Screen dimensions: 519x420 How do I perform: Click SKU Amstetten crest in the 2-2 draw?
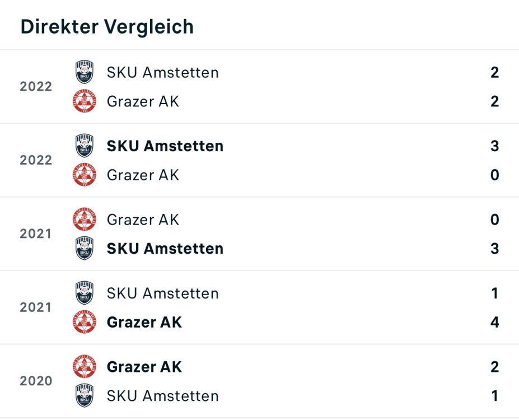point(85,72)
